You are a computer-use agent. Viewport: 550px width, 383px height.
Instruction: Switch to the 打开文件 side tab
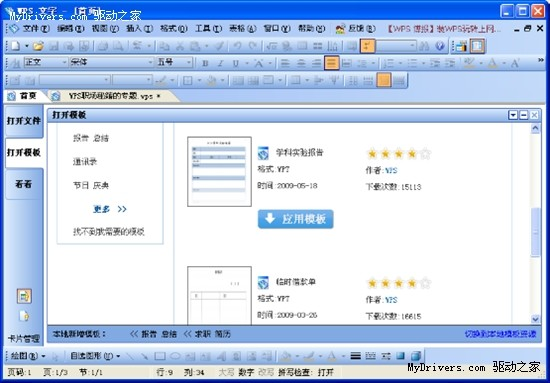[24, 121]
